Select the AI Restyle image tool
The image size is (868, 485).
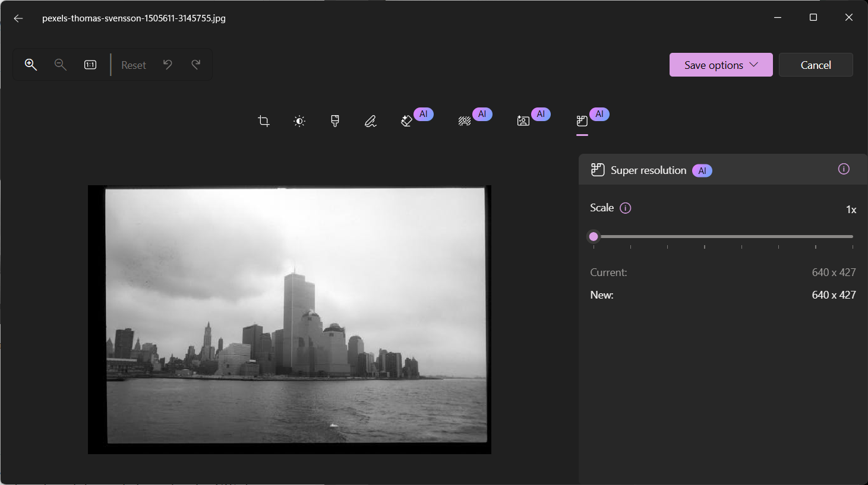click(x=523, y=121)
